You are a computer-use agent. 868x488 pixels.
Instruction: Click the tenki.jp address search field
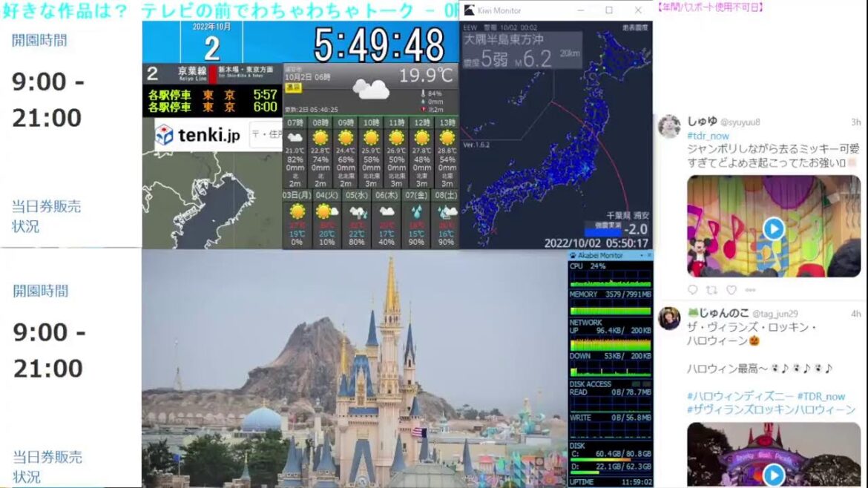[x=266, y=134]
